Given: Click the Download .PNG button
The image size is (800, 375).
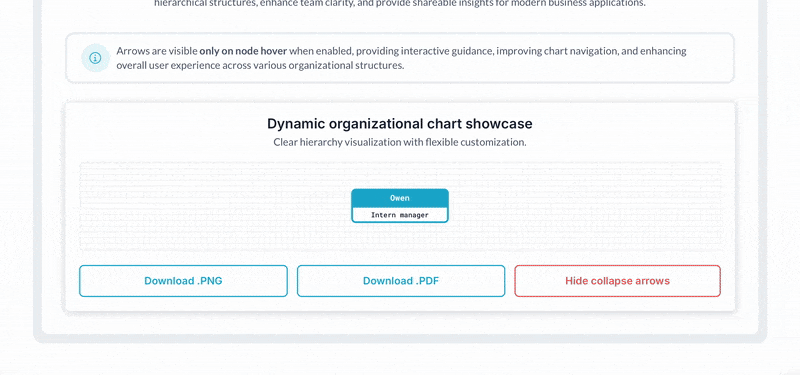Looking at the screenshot, I should point(183,281).
